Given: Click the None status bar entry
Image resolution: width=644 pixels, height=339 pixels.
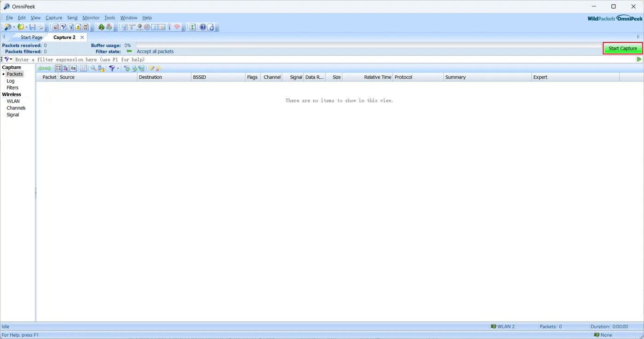Looking at the screenshot, I should click(603, 335).
